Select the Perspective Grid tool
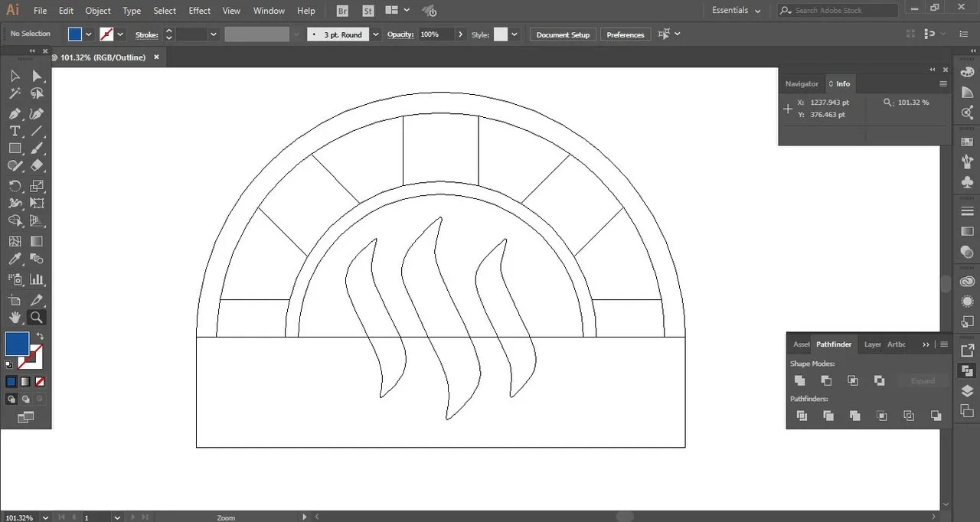Image resolution: width=980 pixels, height=522 pixels. coord(37,221)
